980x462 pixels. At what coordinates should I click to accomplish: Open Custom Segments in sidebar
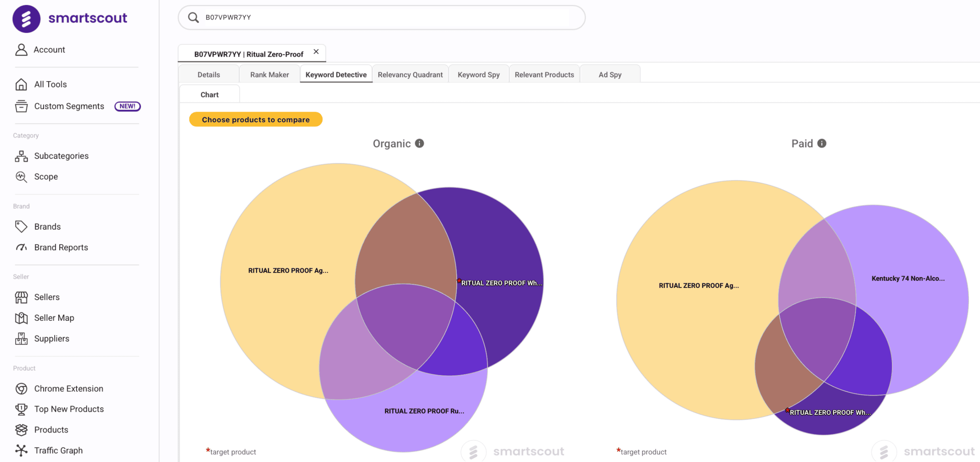pyautogui.click(x=69, y=106)
